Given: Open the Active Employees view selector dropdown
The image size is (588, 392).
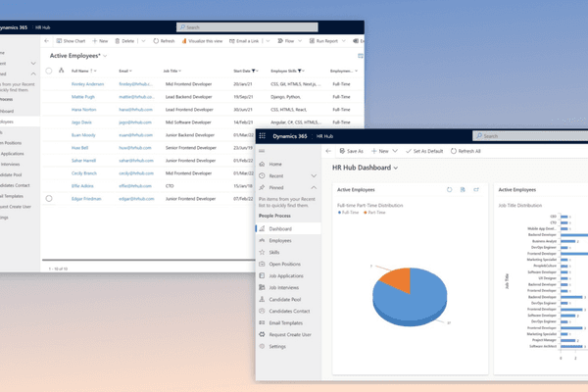Looking at the screenshot, I should (x=105, y=56).
